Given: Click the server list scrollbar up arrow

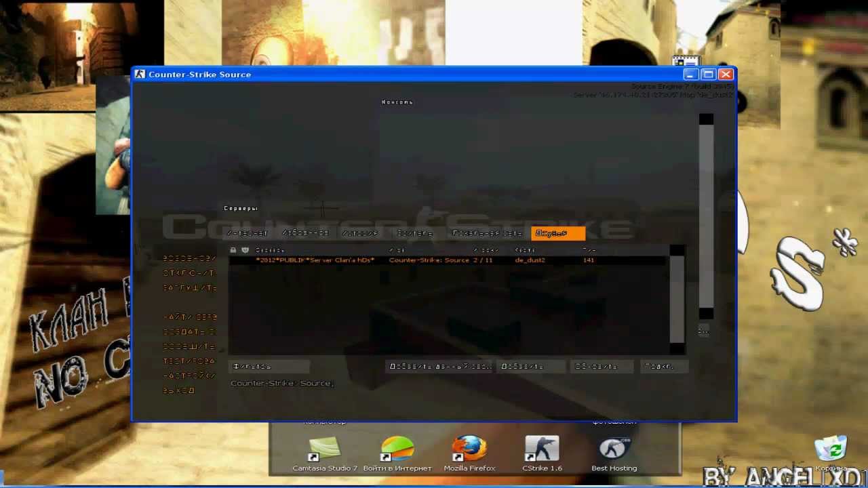Looking at the screenshot, I should coord(677,251).
